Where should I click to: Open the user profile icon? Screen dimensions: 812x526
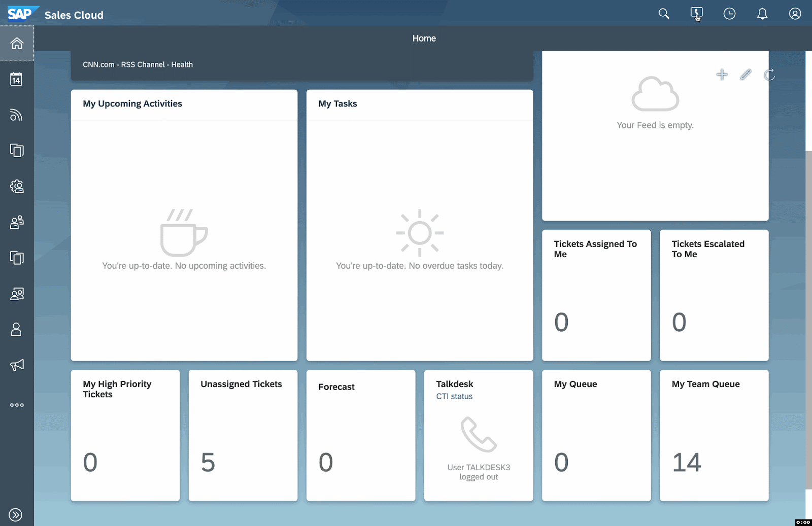pos(795,14)
